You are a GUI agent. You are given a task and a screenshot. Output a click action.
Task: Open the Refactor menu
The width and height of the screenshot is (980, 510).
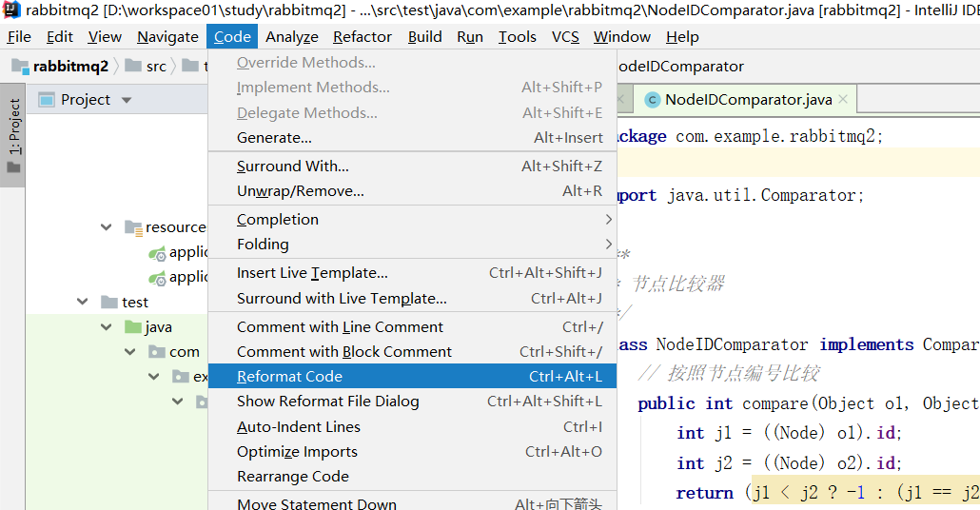[x=363, y=37]
